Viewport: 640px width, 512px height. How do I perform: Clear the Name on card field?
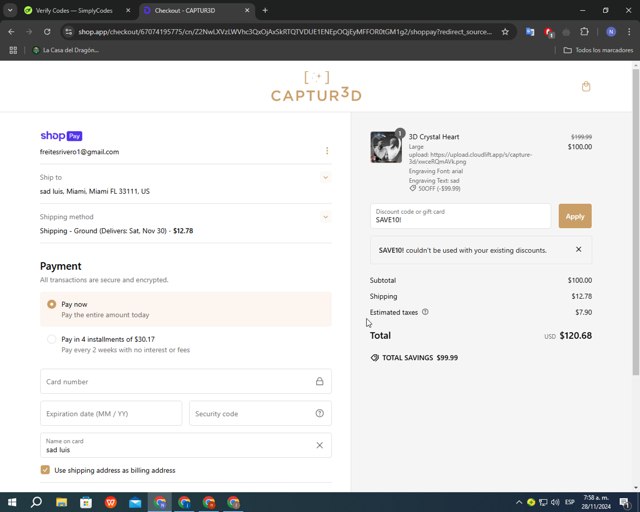coord(320,445)
